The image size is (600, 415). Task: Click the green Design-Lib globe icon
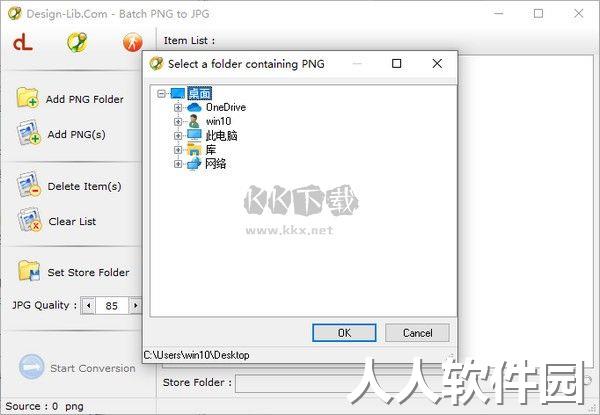77,42
